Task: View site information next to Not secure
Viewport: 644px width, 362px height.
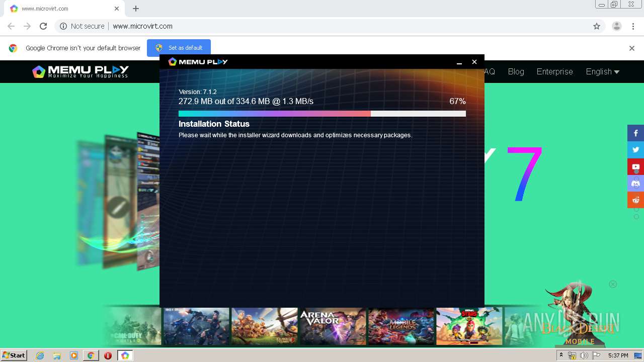Action: 63,26
